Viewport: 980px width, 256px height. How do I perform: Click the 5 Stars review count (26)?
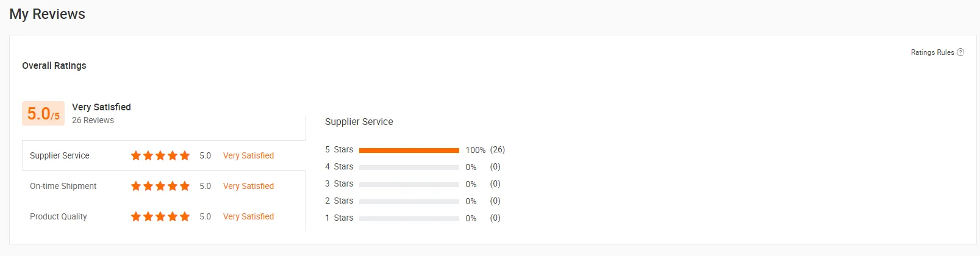(497, 149)
